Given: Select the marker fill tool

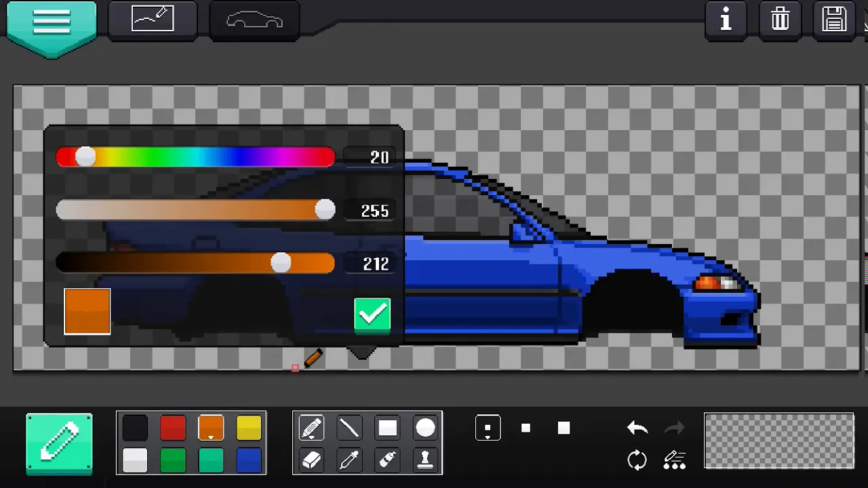Looking at the screenshot, I should coord(387,461).
